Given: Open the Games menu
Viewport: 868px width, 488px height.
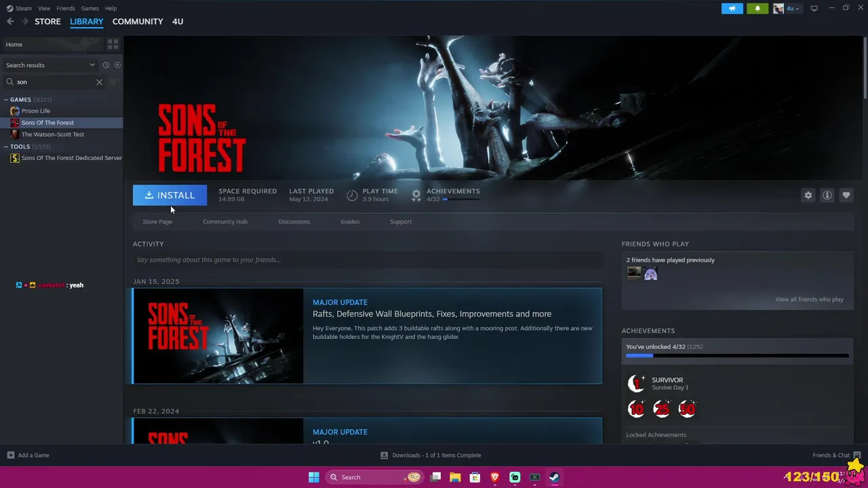Looking at the screenshot, I should point(90,8).
